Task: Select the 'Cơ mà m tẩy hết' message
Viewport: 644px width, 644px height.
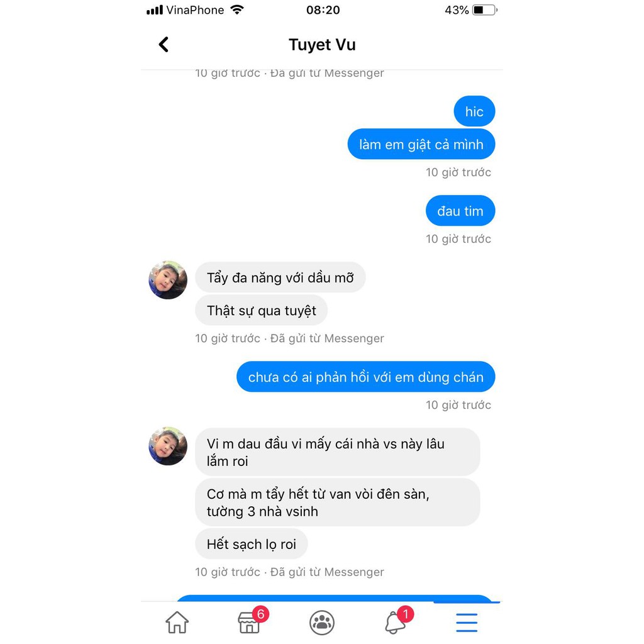Action: 338,502
